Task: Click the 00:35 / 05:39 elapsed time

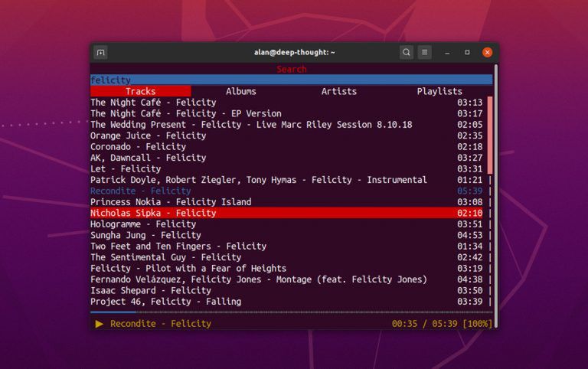Action: coord(424,324)
